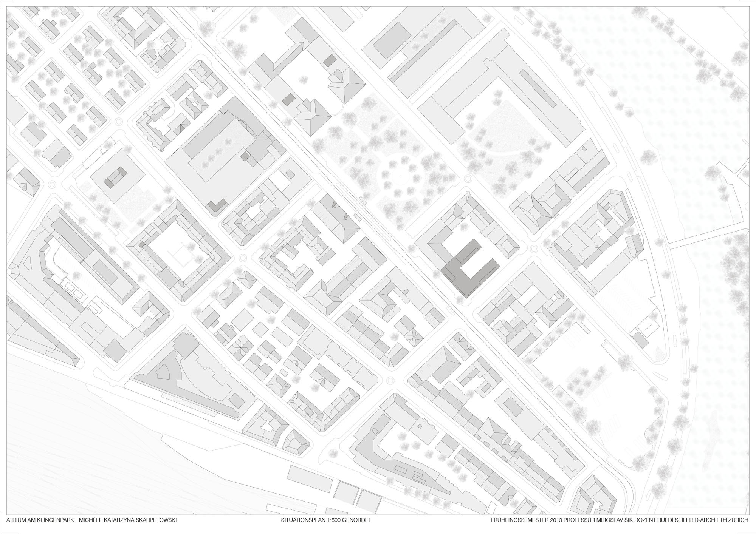
Task: Click the caption 'SITUATIONSPLAN 1:500 GENORDET'
Action: [327, 520]
